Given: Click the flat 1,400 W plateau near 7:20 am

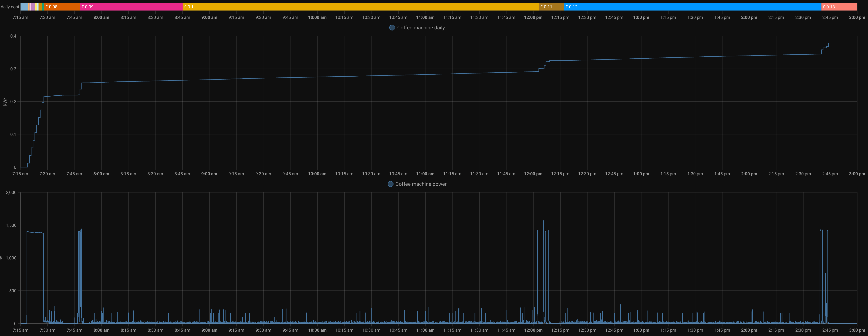Looking at the screenshot, I should point(35,232).
